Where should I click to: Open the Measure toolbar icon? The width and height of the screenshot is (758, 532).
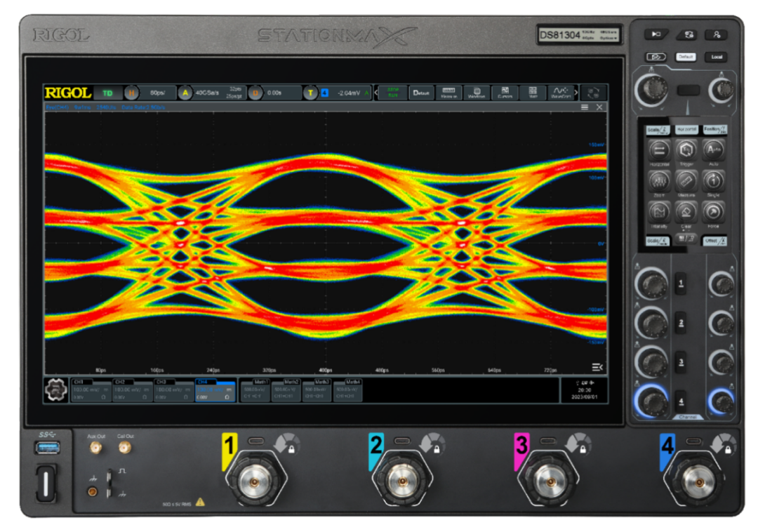[x=448, y=93]
